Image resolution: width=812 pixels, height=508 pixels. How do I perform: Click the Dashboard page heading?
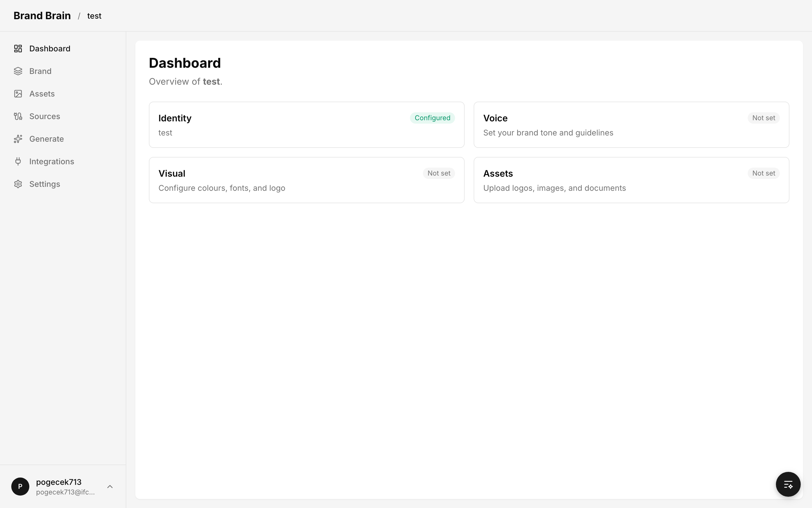(x=185, y=63)
